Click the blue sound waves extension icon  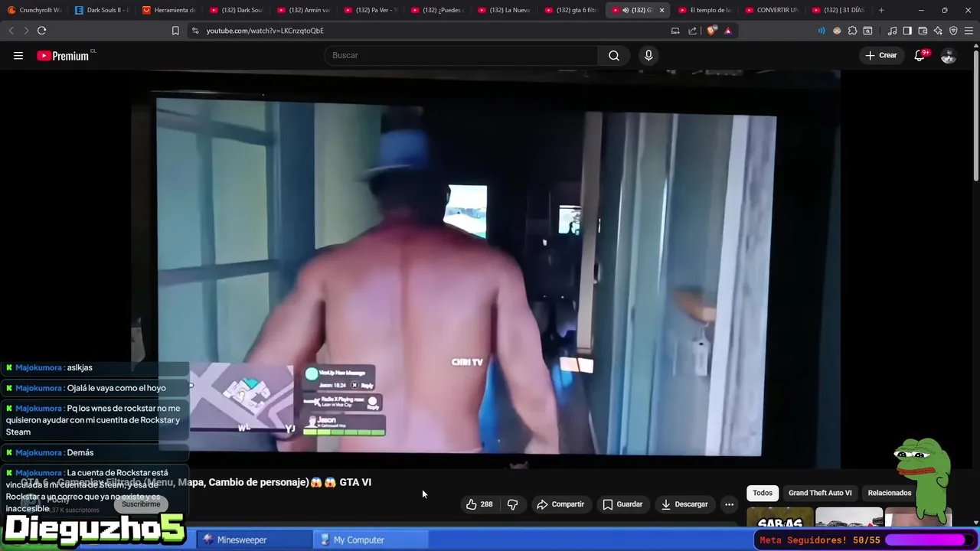pyautogui.click(x=822, y=31)
